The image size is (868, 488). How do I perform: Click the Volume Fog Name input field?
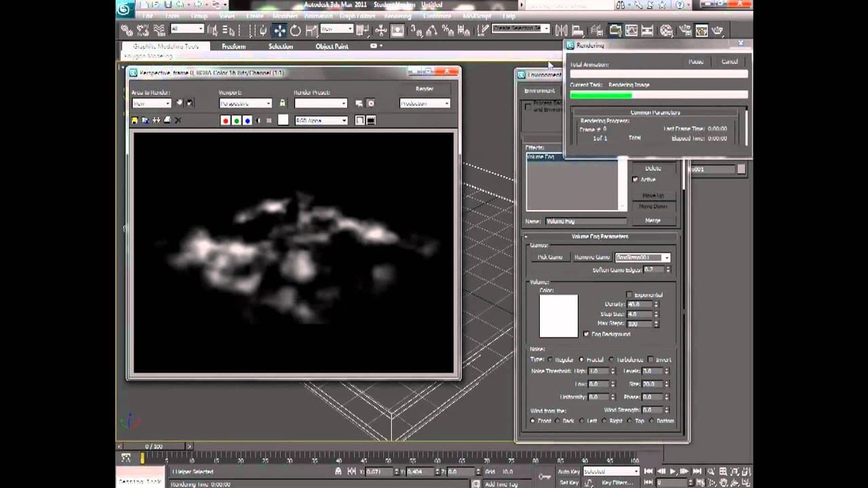click(586, 221)
